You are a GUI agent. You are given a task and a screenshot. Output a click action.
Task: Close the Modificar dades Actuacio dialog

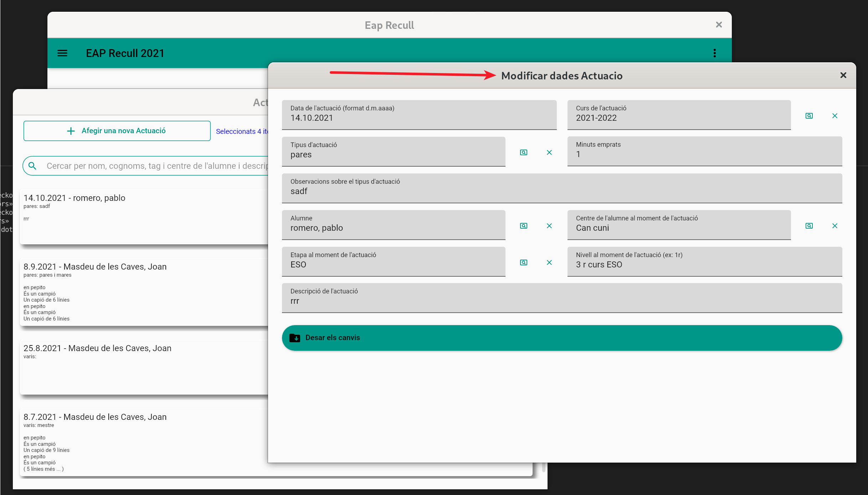pyautogui.click(x=843, y=75)
